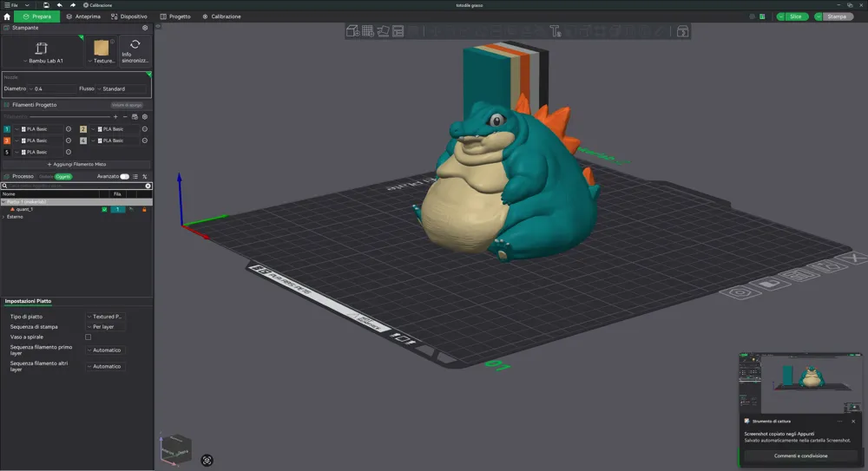Toggle quant_1 printable green checkbox
Screen dimensions: 868x471
[x=104, y=209]
